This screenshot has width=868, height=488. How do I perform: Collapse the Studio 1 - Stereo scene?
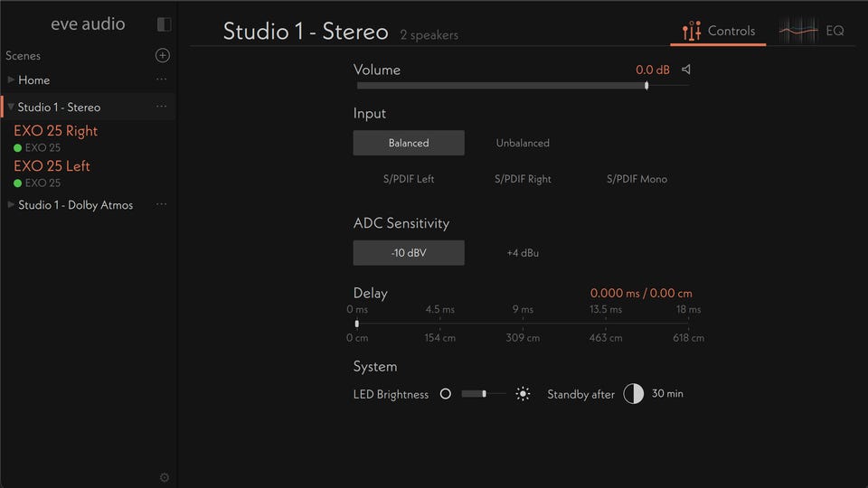click(x=11, y=107)
